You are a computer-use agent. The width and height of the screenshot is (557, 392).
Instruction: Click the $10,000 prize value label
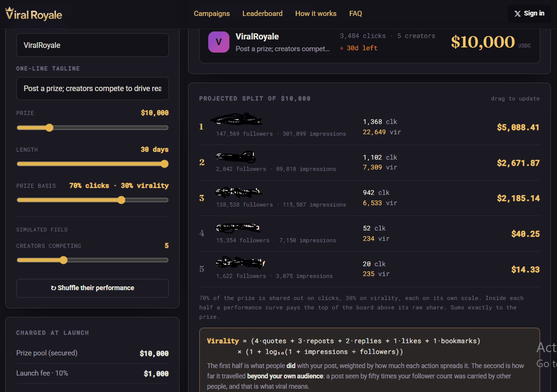coord(155,113)
